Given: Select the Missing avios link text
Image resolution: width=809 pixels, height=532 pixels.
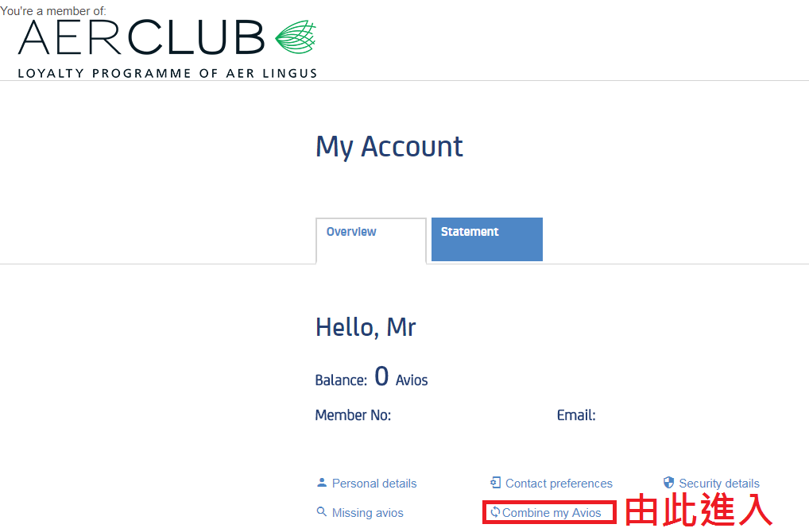Looking at the screenshot, I should pos(367,513).
